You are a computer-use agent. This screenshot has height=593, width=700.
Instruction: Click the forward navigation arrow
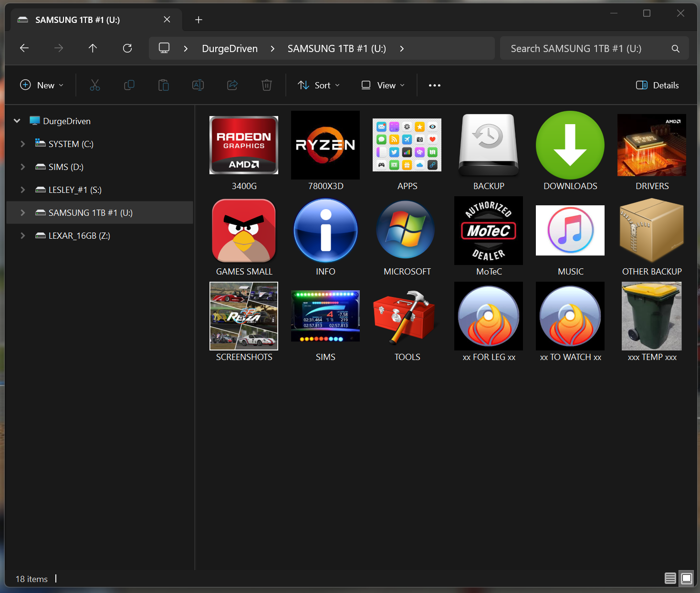[59, 48]
